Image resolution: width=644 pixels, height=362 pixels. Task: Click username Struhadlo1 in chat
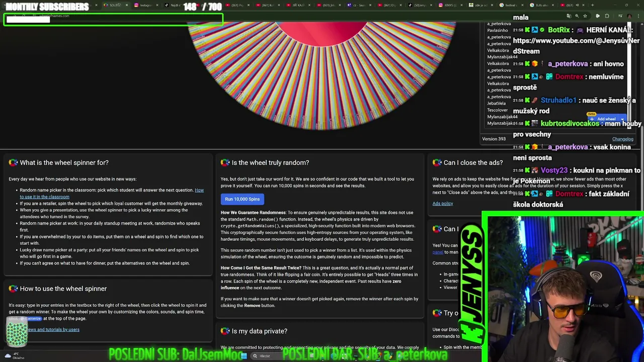coord(558,101)
